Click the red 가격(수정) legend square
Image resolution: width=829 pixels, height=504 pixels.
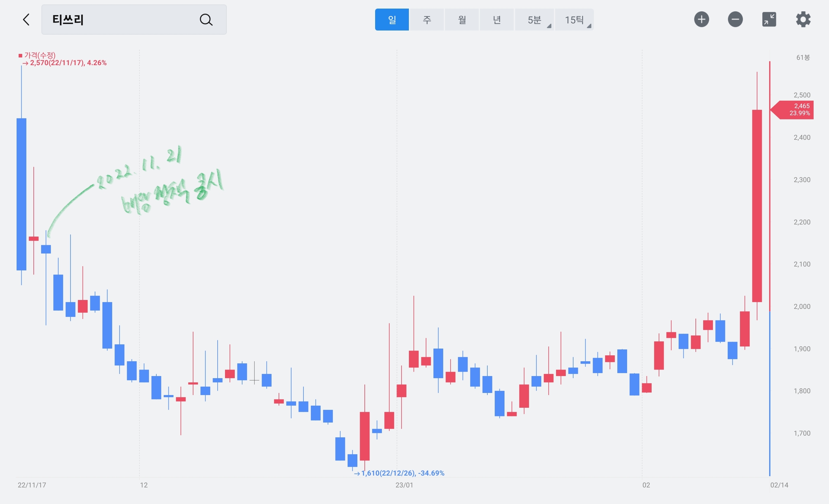click(x=20, y=55)
